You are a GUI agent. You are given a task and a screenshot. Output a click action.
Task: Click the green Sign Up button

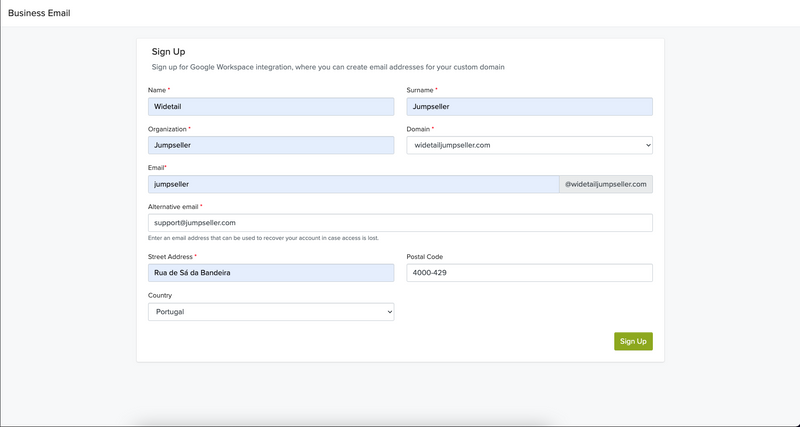633,341
